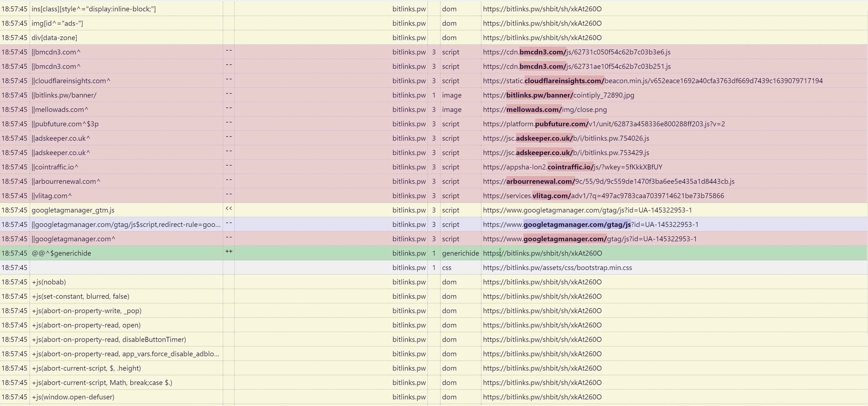This screenshot has width=868, height=406.
Task: Select the ins[class][style^="display:inline-block;"] filter entry
Action: (x=94, y=9)
